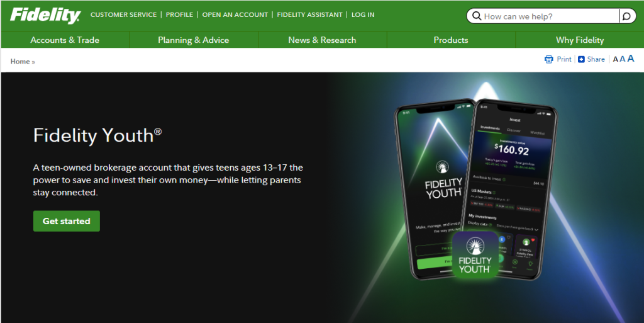This screenshot has height=323, width=644.
Task: Open the Why Fidelity menu
Action: point(579,40)
